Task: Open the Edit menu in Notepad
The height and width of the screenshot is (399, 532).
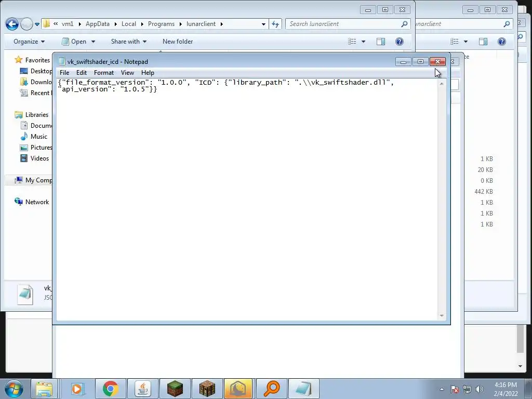Action: [82, 73]
